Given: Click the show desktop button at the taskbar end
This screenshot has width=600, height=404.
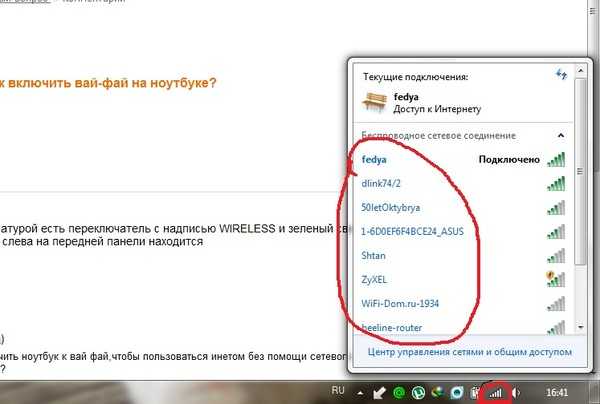Looking at the screenshot, I should tap(597, 393).
